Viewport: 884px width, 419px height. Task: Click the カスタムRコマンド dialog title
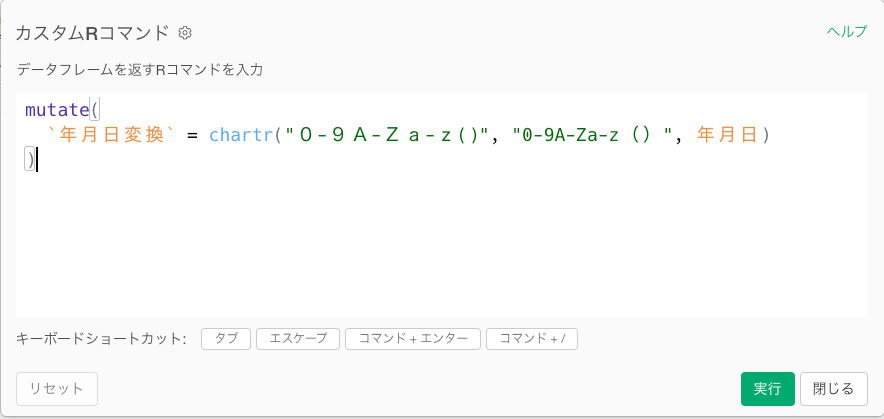pyautogui.click(x=92, y=33)
